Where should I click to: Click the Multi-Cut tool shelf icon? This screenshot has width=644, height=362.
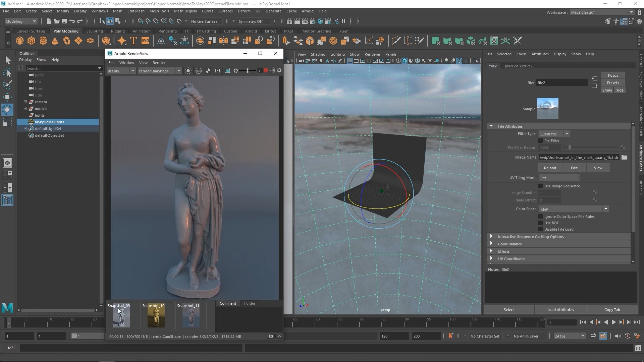(396, 41)
